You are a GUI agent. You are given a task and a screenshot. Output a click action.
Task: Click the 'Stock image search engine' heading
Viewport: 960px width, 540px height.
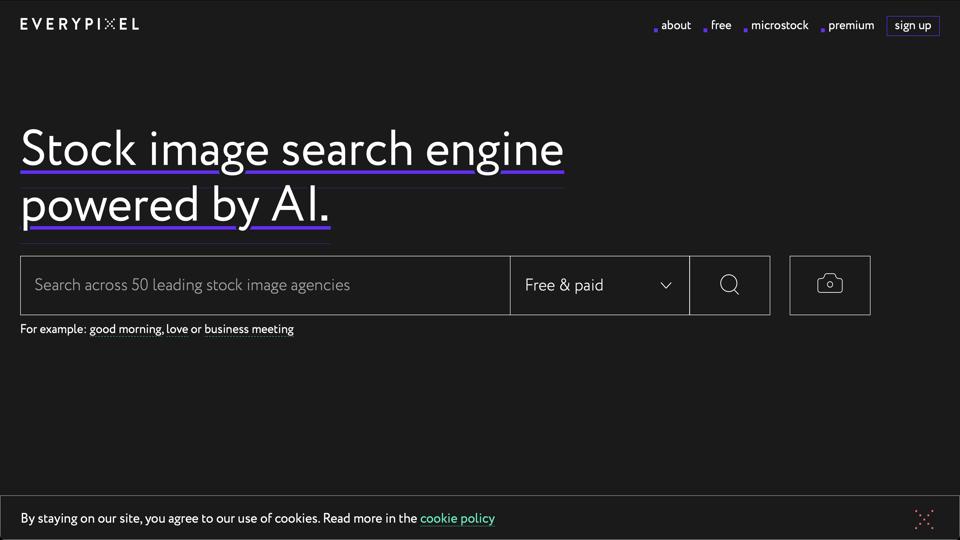[x=292, y=149]
